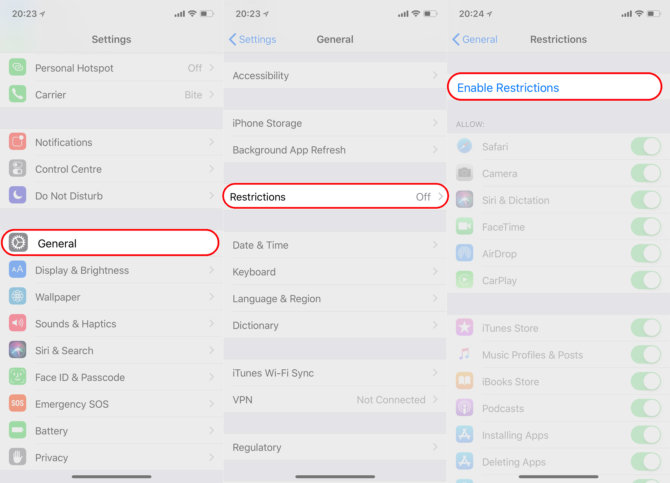Tap the Music Profiles & Posts note icon
This screenshot has height=483, width=670.
coord(464,354)
